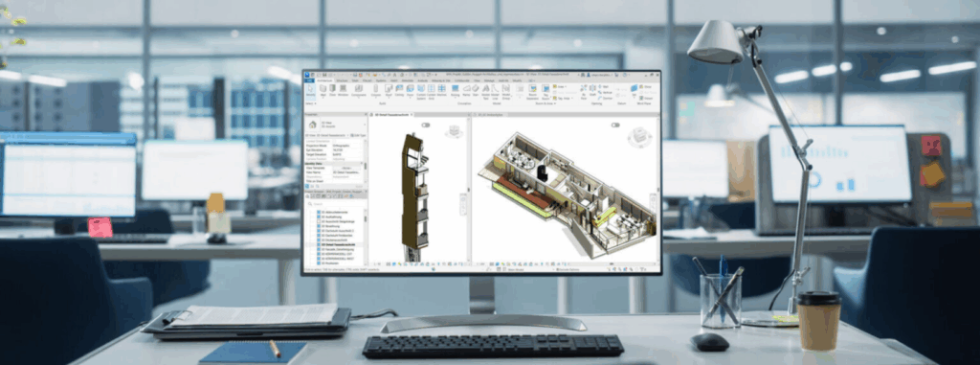This screenshot has width=980, height=365.
Task: Flip the pill toggle in the facade section view
Action: [x=426, y=125]
